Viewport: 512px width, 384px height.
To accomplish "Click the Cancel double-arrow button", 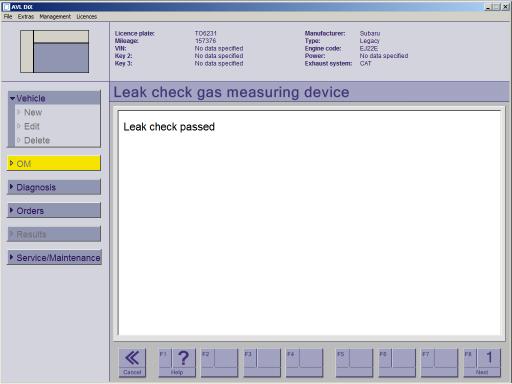I will coord(132,363).
